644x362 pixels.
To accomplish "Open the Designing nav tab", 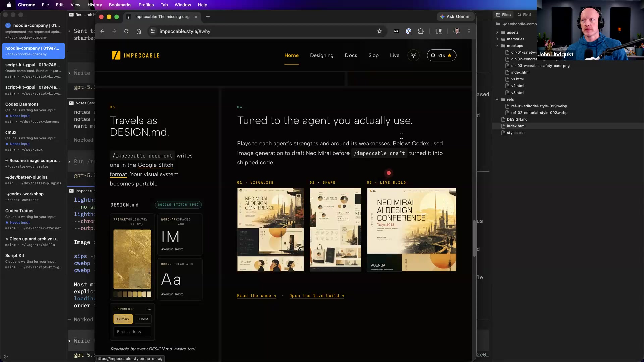I will point(322,55).
